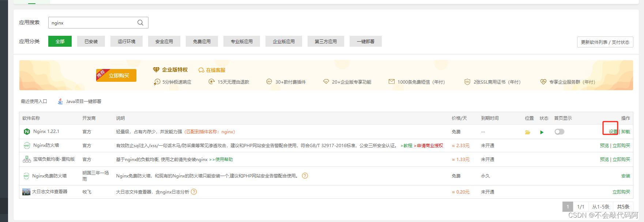
Task: Click the 2张SSL商用证书 shield icon
Action: pos(467,82)
